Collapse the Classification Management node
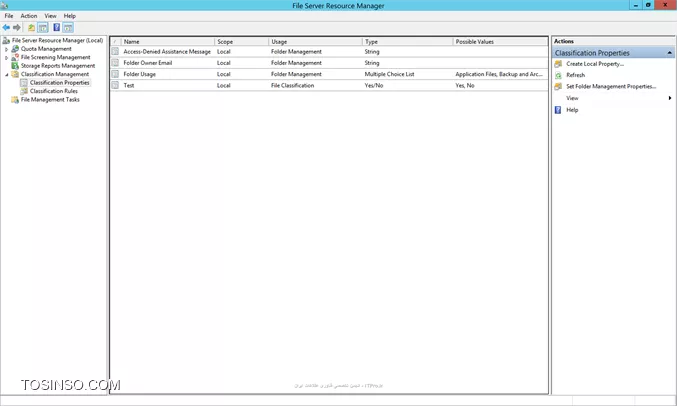The image size is (677, 406). (6, 75)
